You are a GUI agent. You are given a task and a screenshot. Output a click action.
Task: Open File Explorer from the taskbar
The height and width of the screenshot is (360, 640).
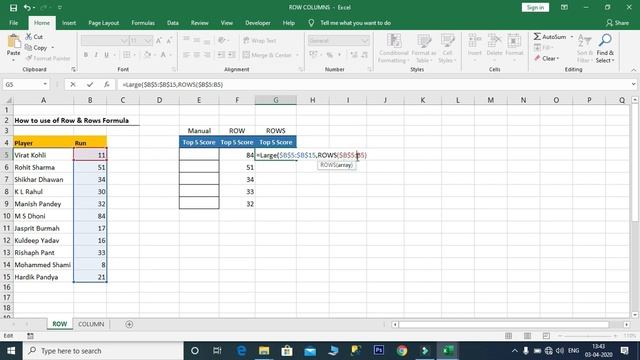coord(264,351)
